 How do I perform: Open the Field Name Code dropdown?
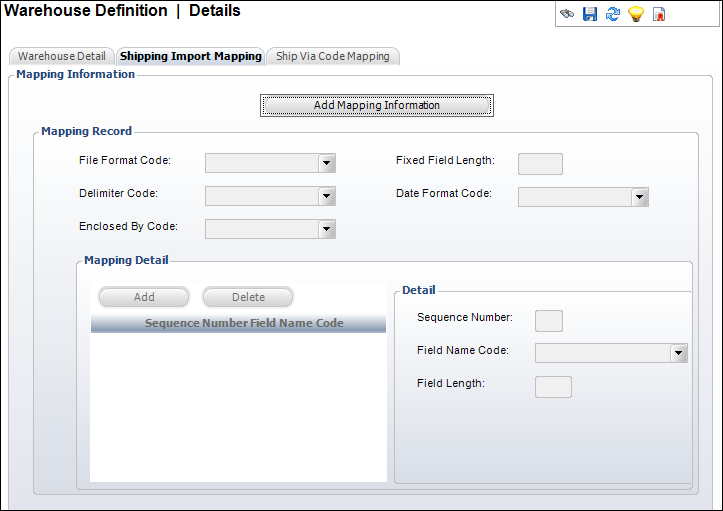point(679,353)
